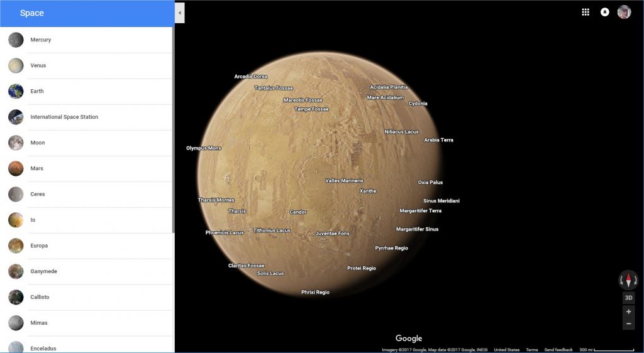The image size is (644, 353).
Task: Collapse the Space side panel
Action: click(179, 13)
